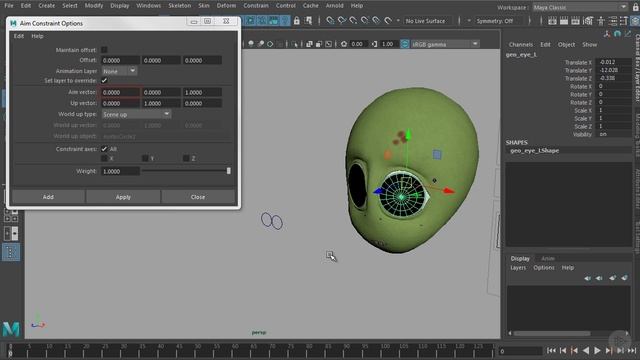Check the Y constraint axis checkbox
640x360 pixels.
(x=145, y=158)
